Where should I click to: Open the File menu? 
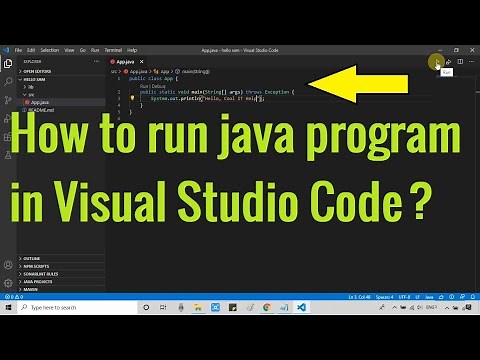(18, 50)
